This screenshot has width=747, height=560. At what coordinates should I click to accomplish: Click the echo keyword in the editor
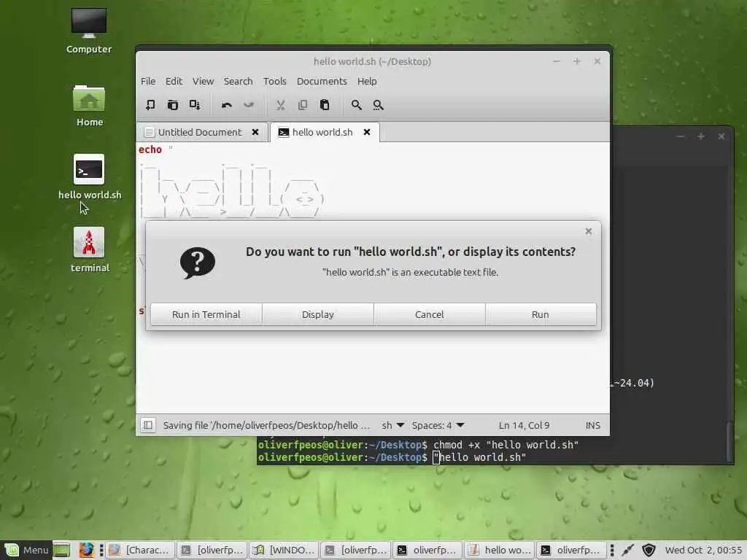click(x=150, y=149)
